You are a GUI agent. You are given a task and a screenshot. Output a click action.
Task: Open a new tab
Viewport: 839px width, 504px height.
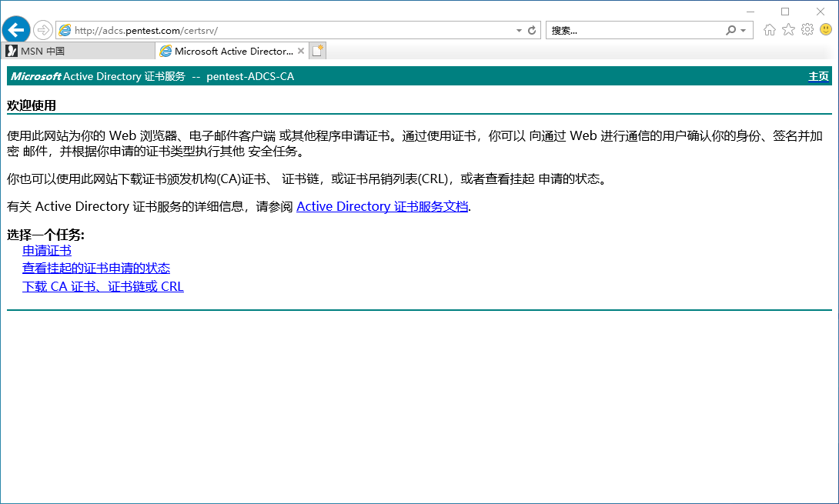coord(318,51)
